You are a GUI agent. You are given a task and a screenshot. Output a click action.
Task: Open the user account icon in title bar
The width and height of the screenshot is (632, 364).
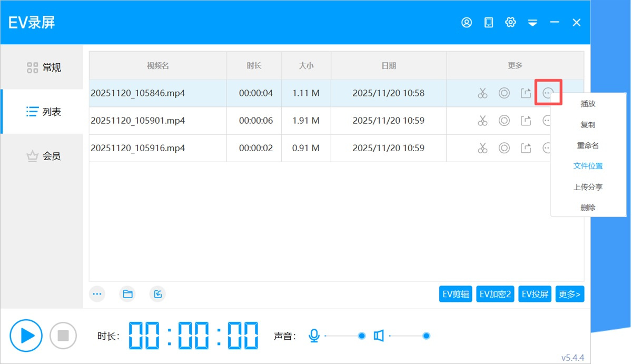point(467,22)
